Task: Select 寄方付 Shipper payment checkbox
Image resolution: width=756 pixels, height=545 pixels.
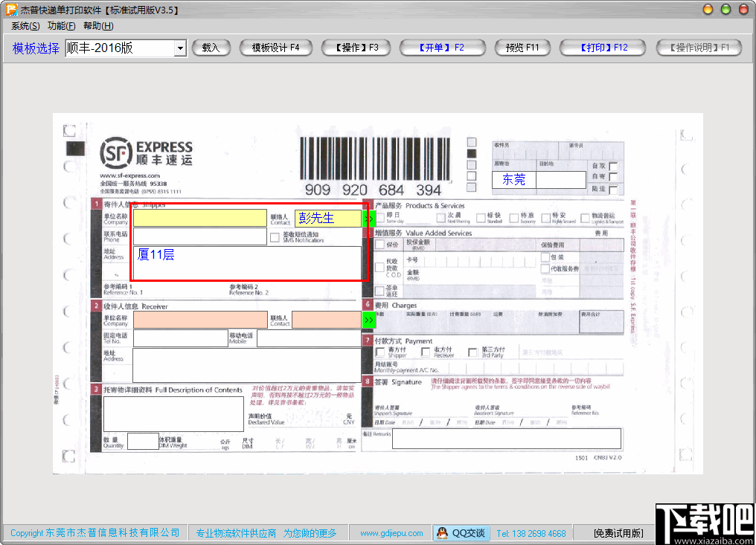Action: [380, 352]
